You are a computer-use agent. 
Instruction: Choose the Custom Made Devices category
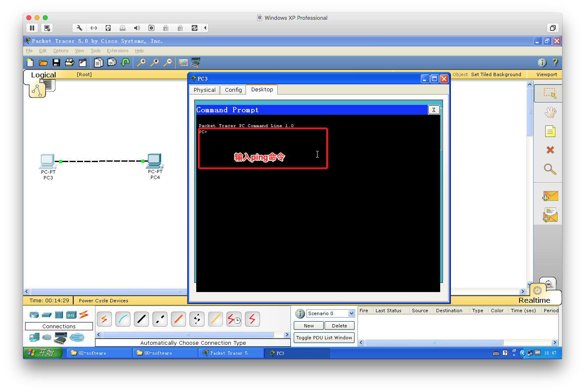pos(60,338)
